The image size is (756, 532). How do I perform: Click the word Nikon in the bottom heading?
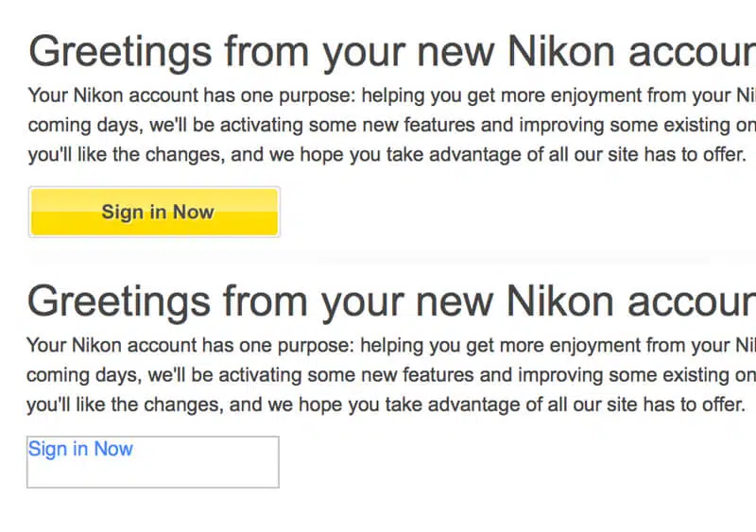tap(562, 300)
